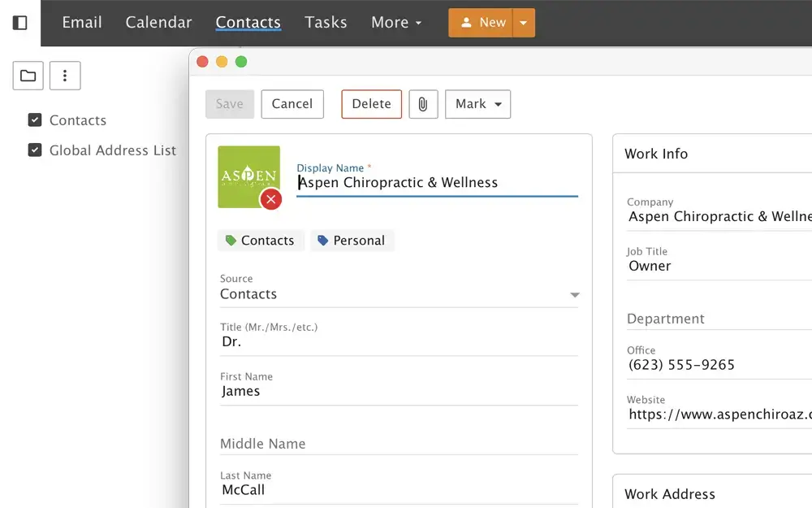Cancel editing the contact
812x508 pixels.
click(x=292, y=104)
